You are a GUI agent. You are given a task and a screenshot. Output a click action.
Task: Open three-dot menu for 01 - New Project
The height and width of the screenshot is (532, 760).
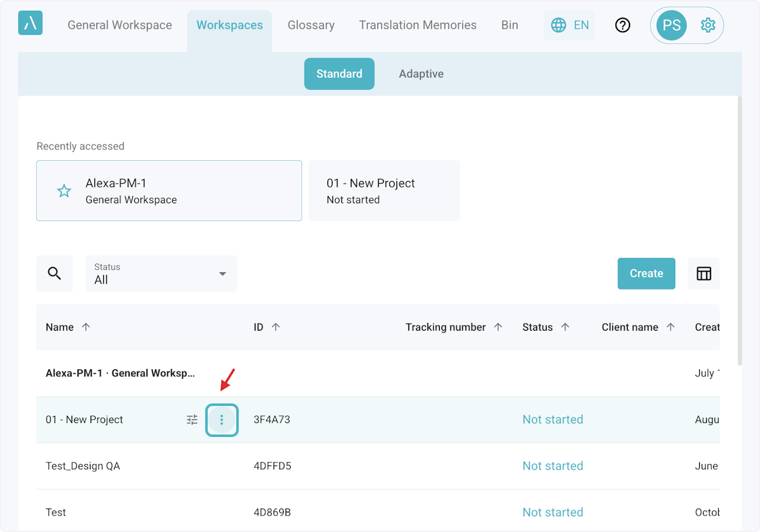coord(222,420)
